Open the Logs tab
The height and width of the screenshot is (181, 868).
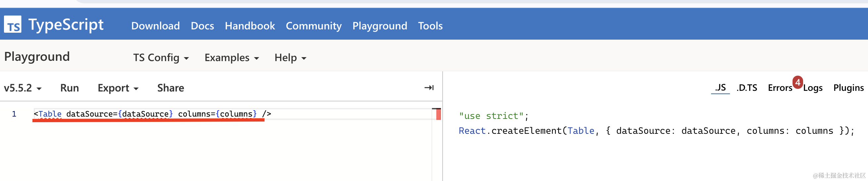pos(813,88)
